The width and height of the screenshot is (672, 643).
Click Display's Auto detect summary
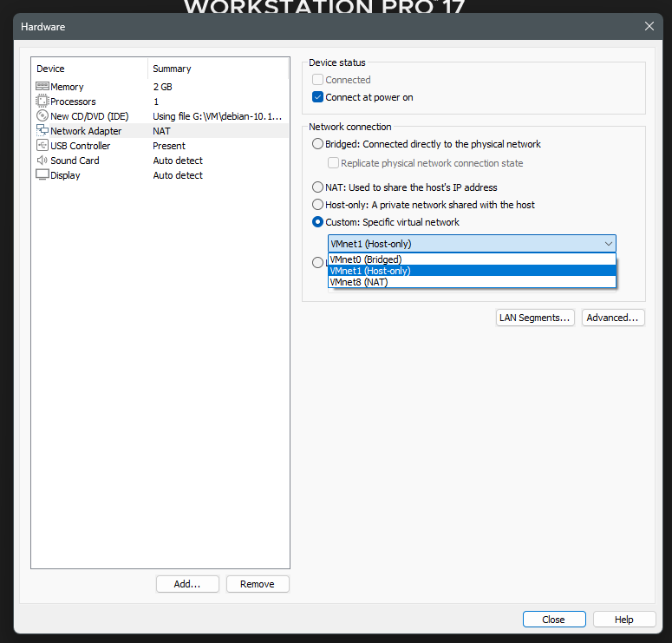[x=178, y=175]
